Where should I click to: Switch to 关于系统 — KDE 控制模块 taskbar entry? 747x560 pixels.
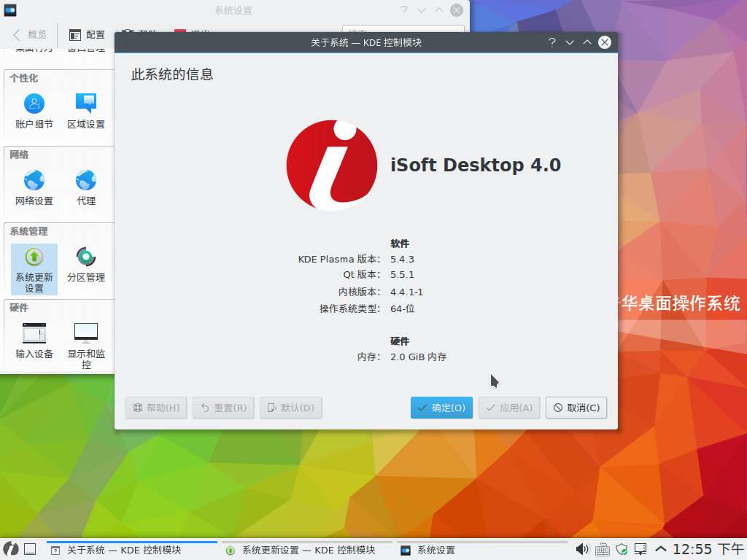(132, 550)
